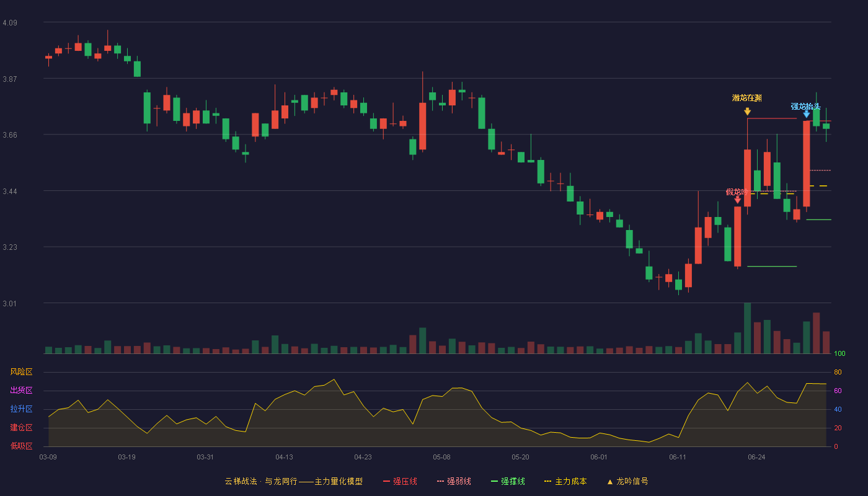Click the 20 indicator scale label
868x496 pixels.
838,428
